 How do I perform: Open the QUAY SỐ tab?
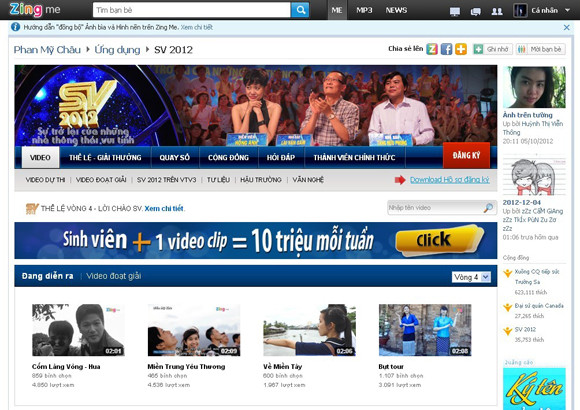coord(174,157)
